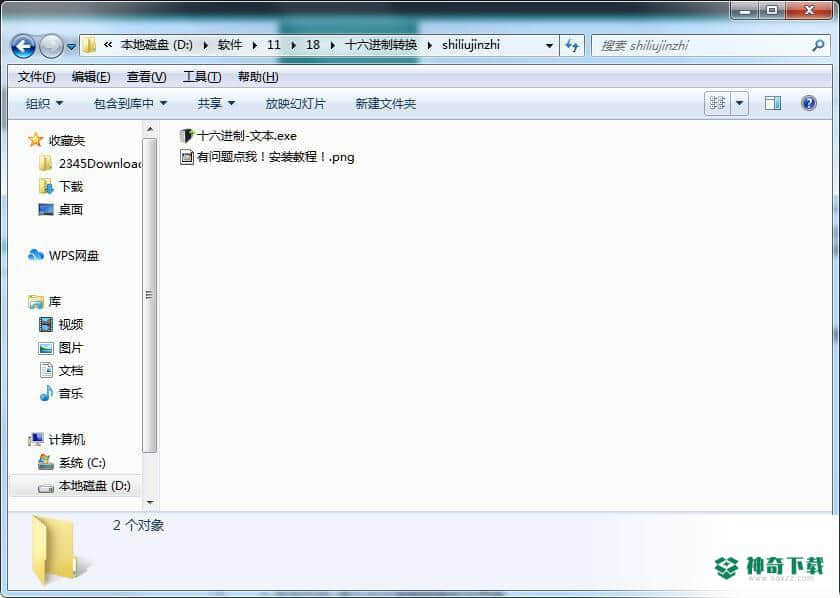Click the 放映幻灯片 button
The width and height of the screenshot is (840, 598).
point(295,103)
